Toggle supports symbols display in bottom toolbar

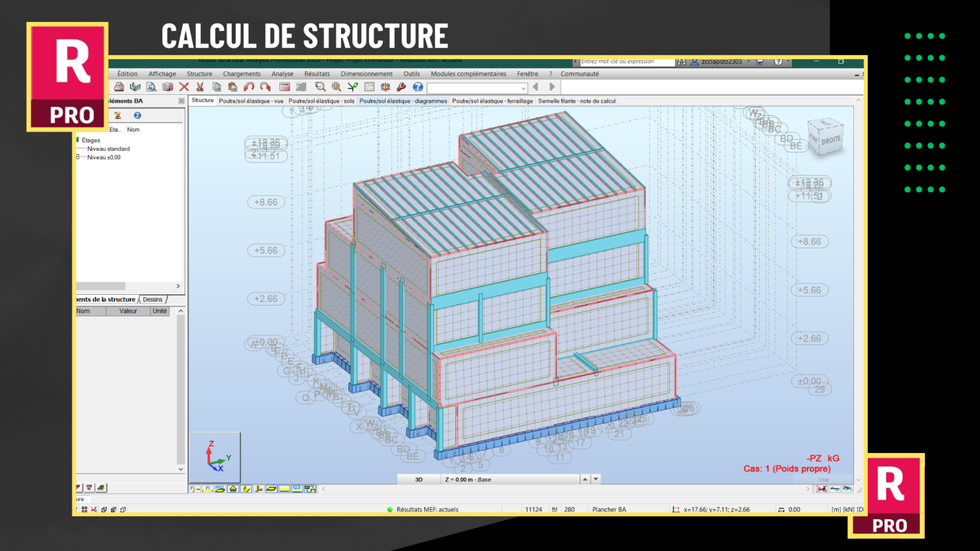233,489
